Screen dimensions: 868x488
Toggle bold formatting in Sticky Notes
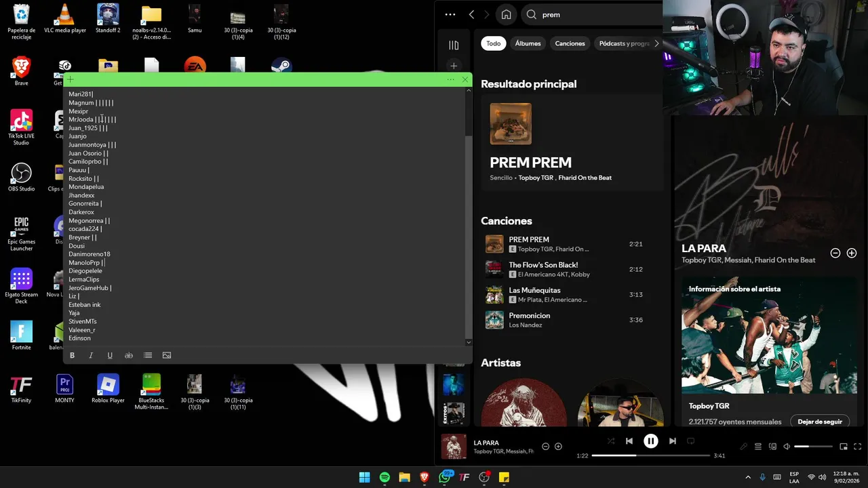point(72,355)
